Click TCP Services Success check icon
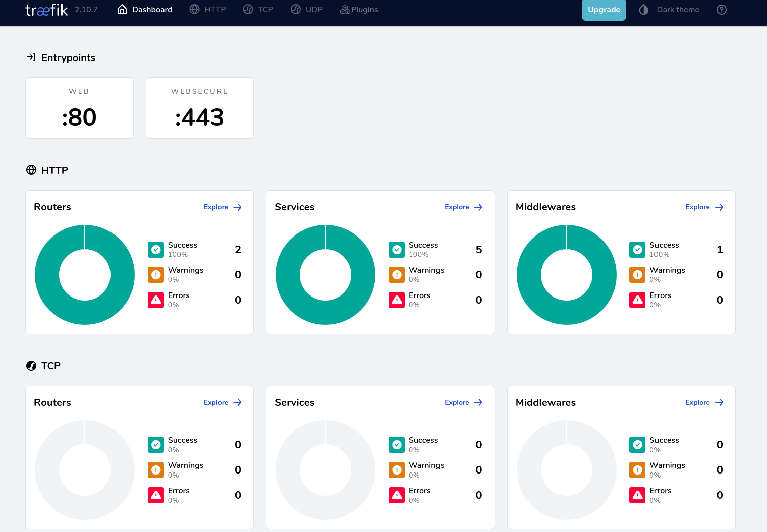This screenshot has width=767, height=532. tap(397, 445)
